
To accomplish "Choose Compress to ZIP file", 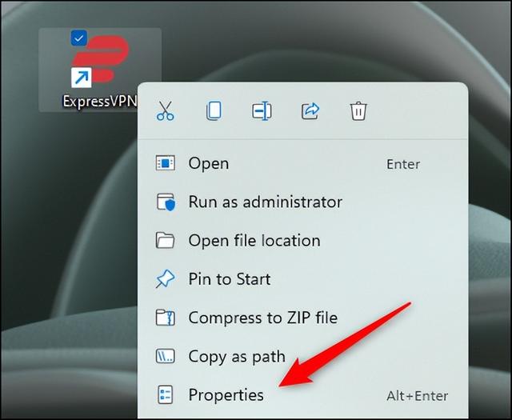I will 302,318.
